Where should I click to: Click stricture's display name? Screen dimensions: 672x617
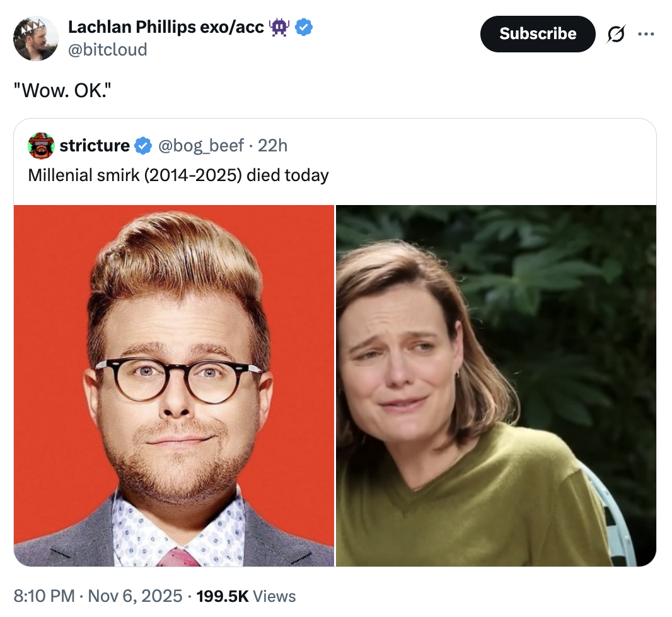pos(95,145)
